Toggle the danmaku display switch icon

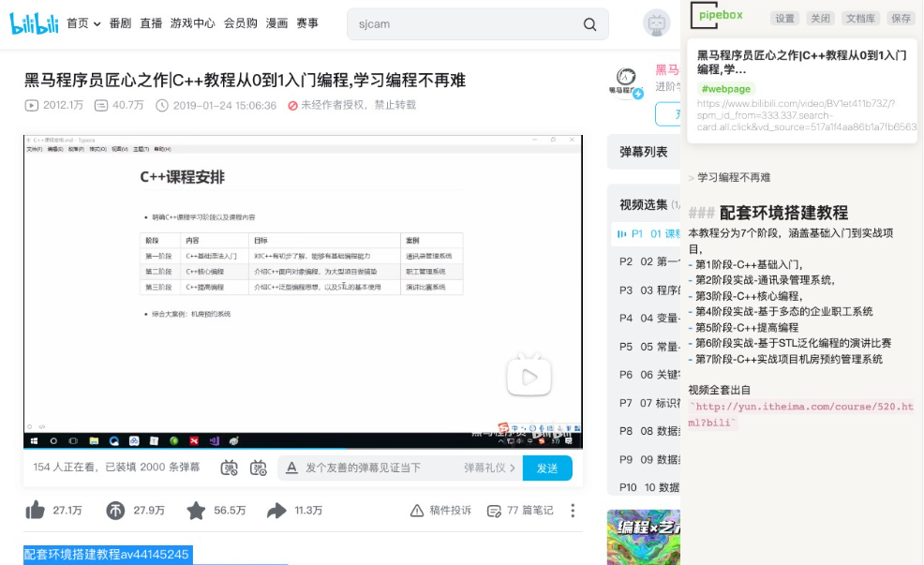tap(230, 468)
